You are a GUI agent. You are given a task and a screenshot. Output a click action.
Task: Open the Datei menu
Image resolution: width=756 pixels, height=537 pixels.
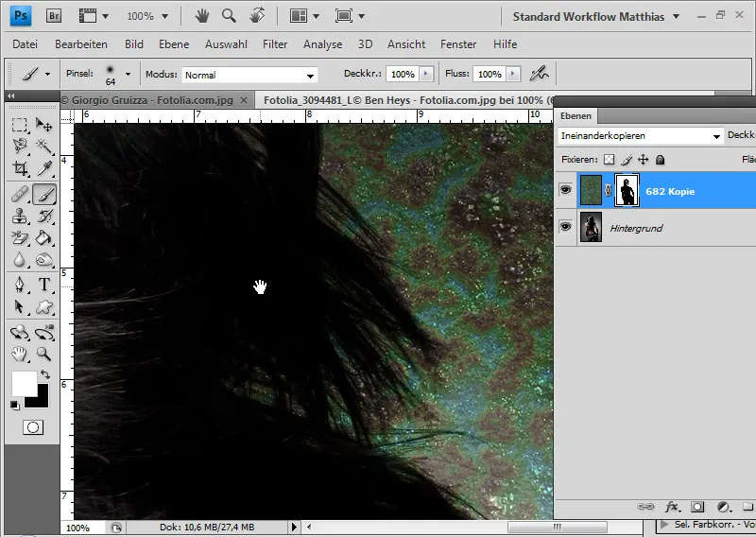tap(26, 44)
